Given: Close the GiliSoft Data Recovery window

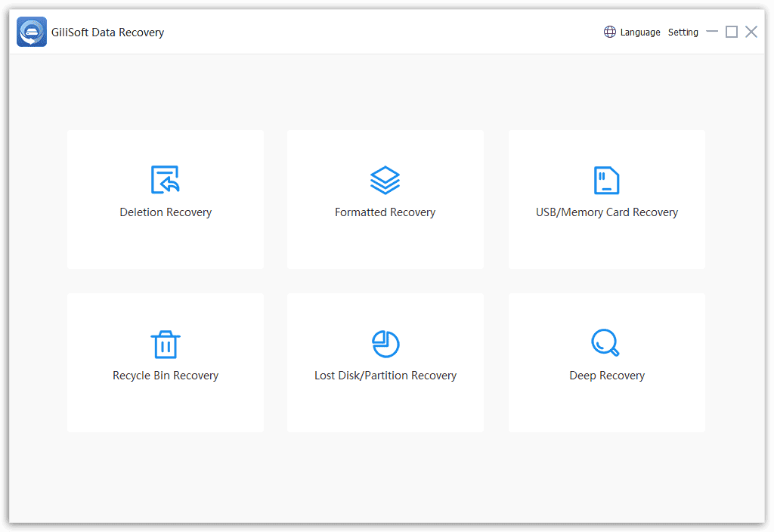Looking at the screenshot, I should pyautogui.click(x=751, y=32).
